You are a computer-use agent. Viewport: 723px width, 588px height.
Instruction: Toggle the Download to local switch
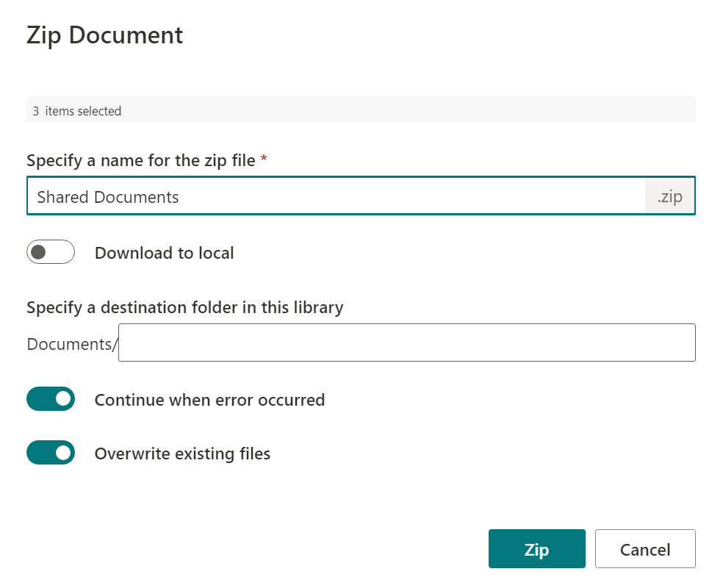click(x=51, y=252)
